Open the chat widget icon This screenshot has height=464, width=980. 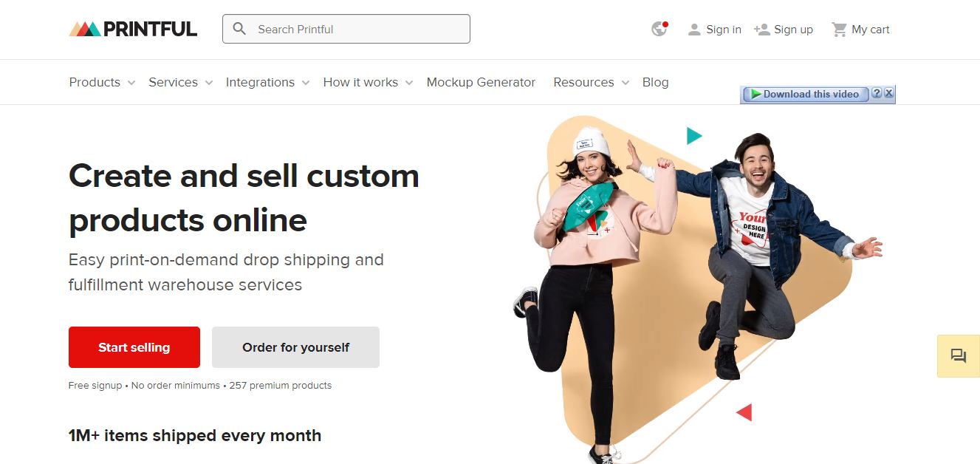click(x=959, y=356)
